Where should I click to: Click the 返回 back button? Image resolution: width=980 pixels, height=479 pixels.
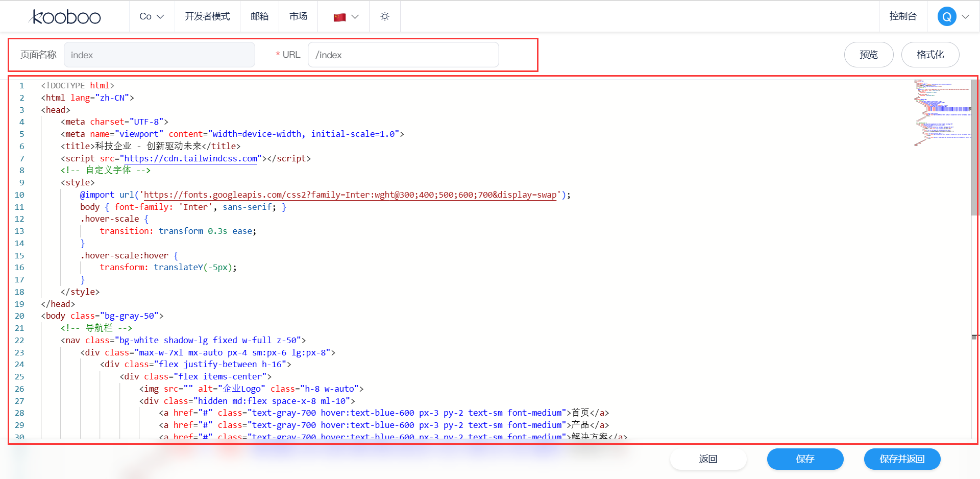pyautogui.click(x=708, y=459)
